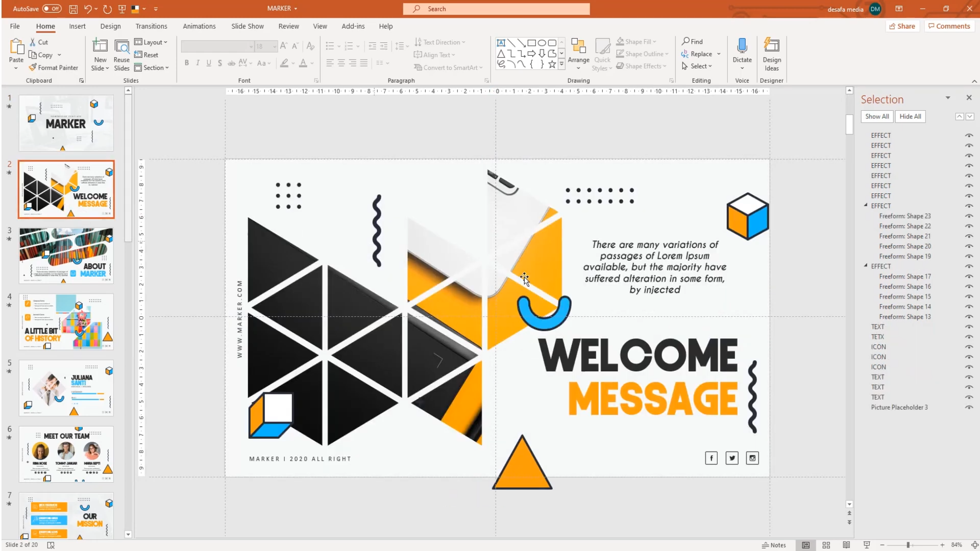Image resolution: width=980 pixels, height=551 pixels.
Task: Switch to Reading View in status bar
Action: coord(846,545)
